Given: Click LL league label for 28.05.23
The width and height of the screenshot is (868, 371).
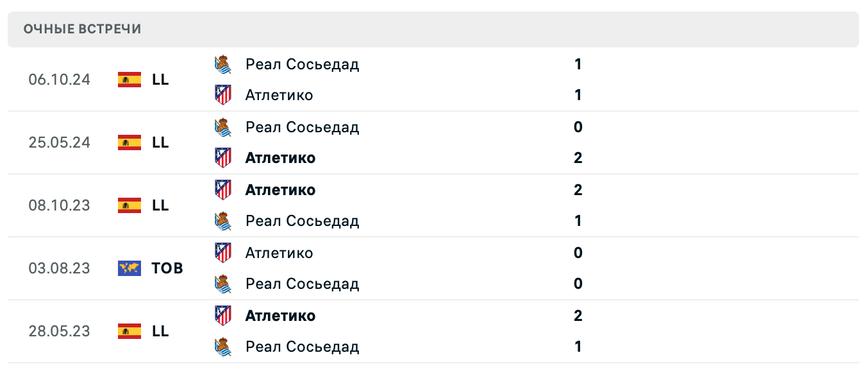Looking at the screenshot, I should click(x=160, y=331).
